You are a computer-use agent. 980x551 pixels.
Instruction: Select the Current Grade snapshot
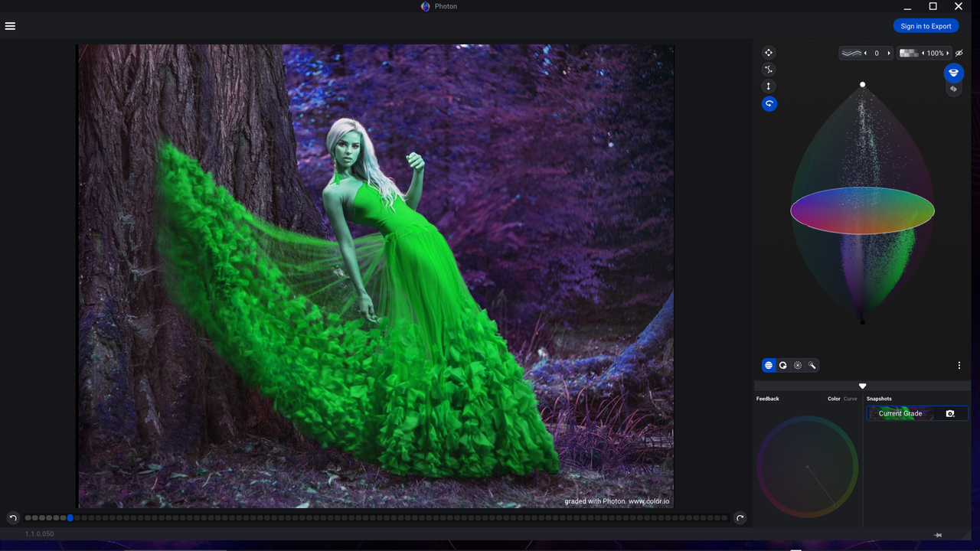click(917, 413)
